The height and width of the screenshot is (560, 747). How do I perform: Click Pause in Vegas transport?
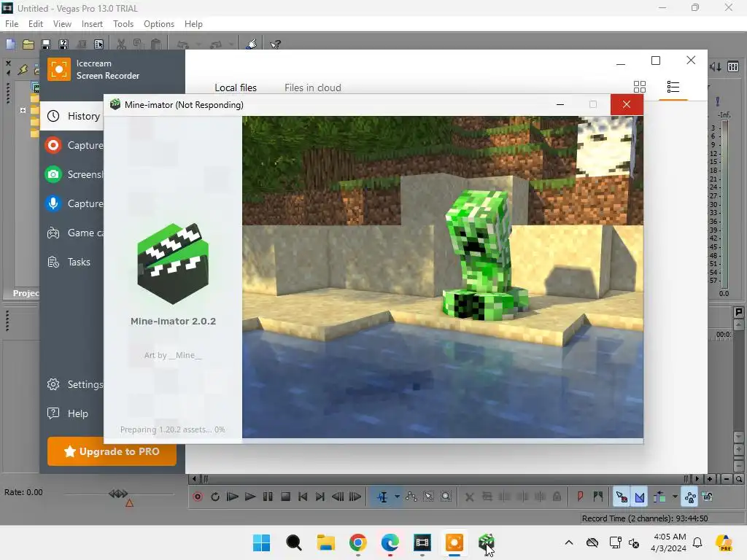[x=268, y=497]
